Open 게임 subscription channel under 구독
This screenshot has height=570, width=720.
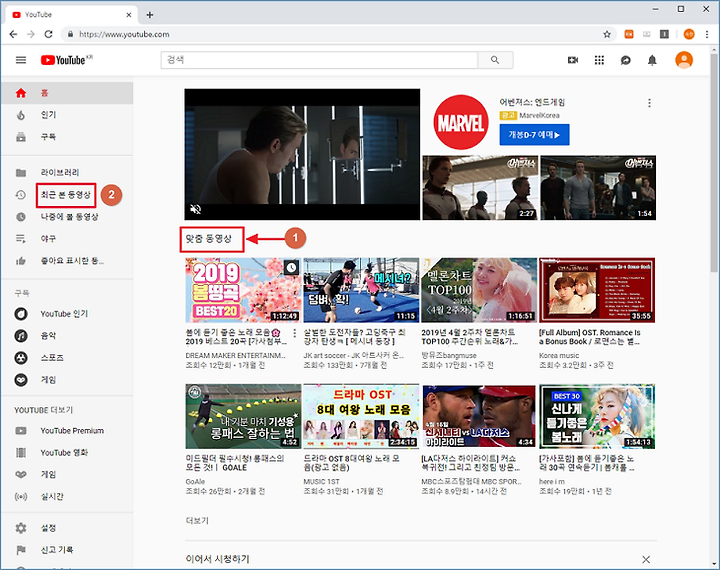pos(67,380)
